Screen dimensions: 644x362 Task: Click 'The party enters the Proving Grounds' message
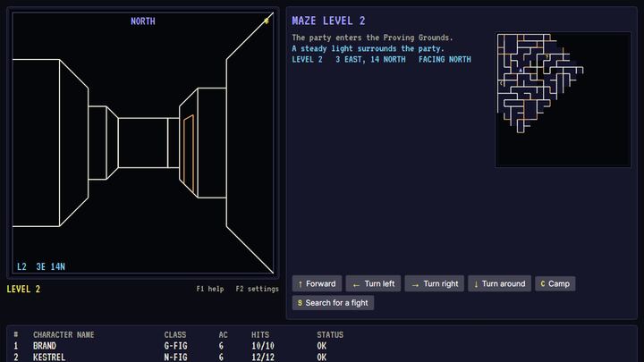click(x=372, y=38)
